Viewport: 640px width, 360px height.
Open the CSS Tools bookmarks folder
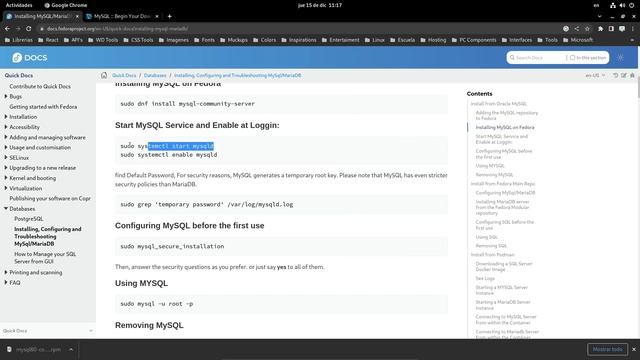coord(138,40)
